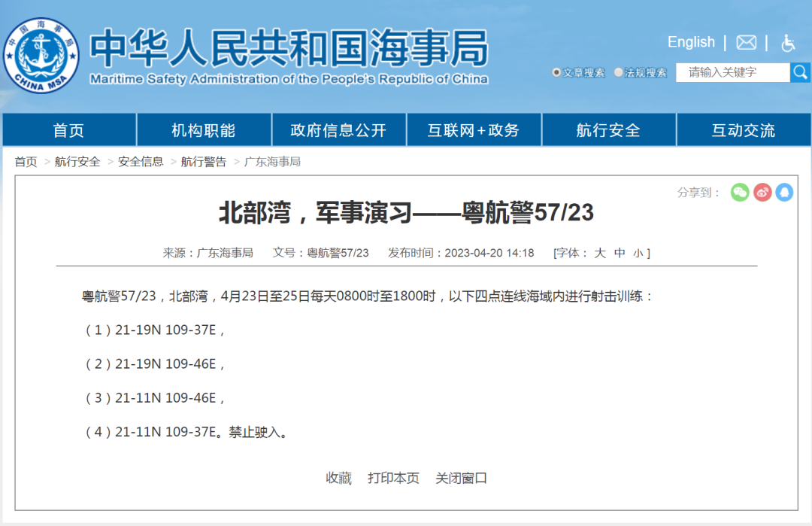Switch to the English site
This screenshot has width=812, height=526.
tap(691, 42)
